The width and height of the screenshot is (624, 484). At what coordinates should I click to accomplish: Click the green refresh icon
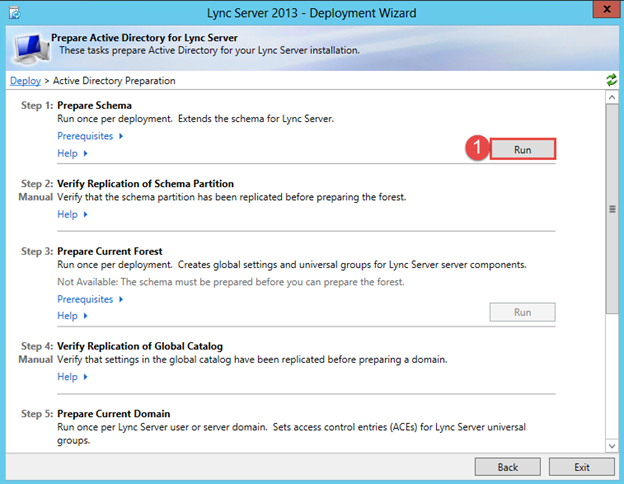pos(612,80)
